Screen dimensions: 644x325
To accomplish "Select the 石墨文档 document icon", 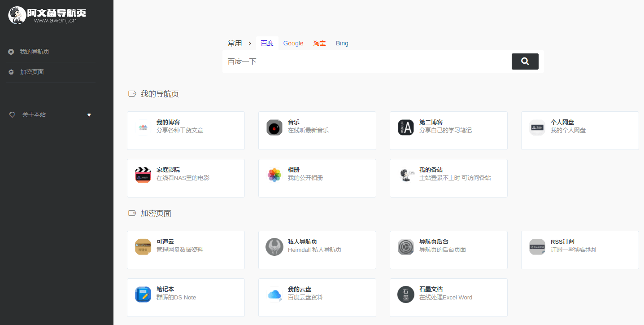I will (405, 294).
